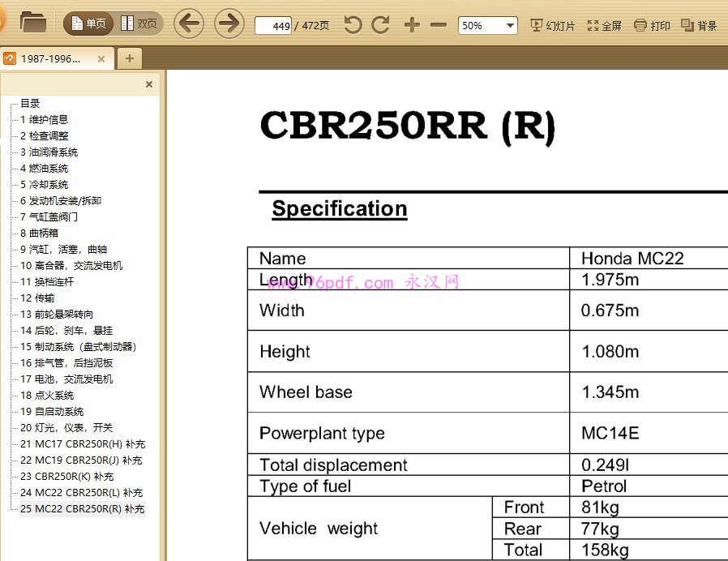728x561 pixels.
Task: Open bookmark 20 灯光,仪表,开关
Action: (66, 428)
